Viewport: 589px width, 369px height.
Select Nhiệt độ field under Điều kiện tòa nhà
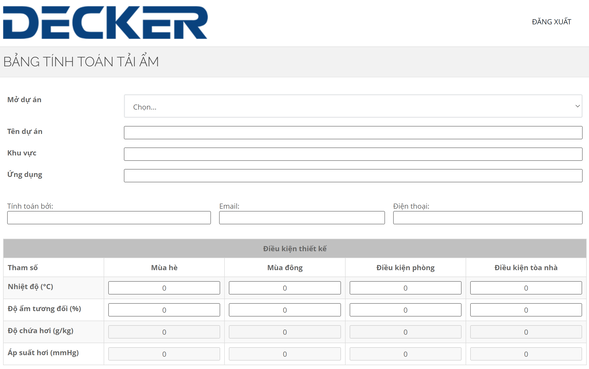tap(526, 288)
